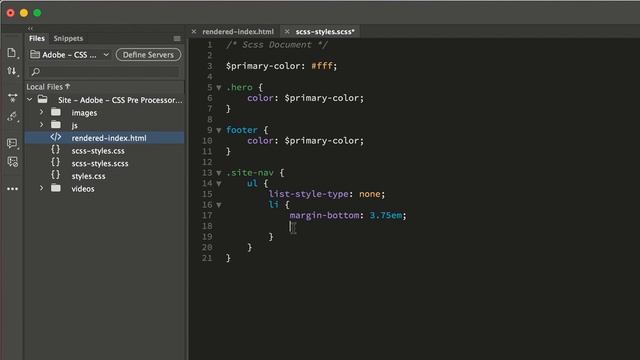Click the green zoom window button
The image size is (640, 360).
(37, 13)
